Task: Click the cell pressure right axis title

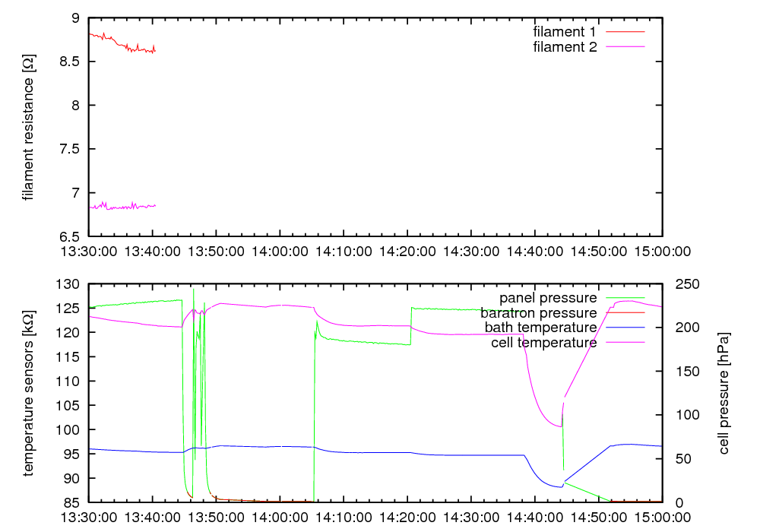Action: (x=724, y=393)
